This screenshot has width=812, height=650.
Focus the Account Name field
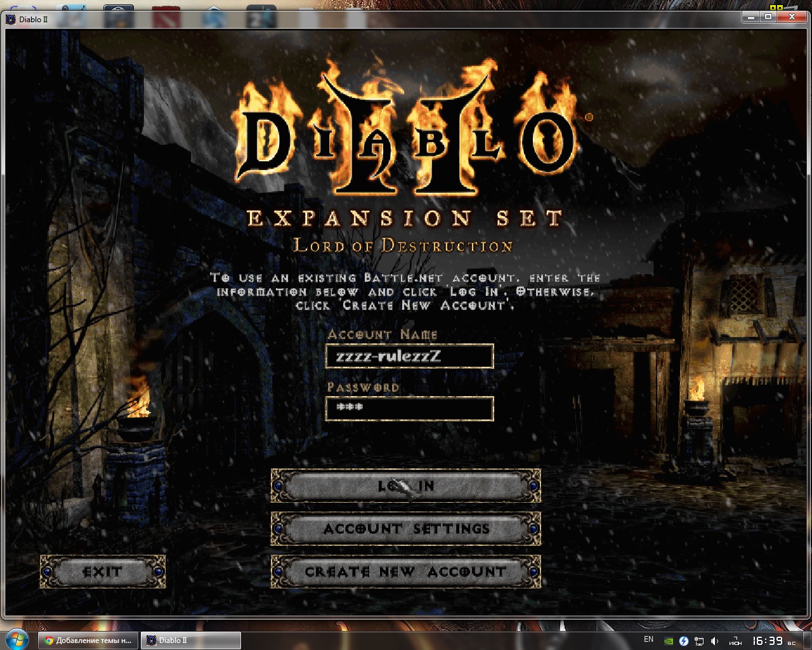click(x=409, y=356)
